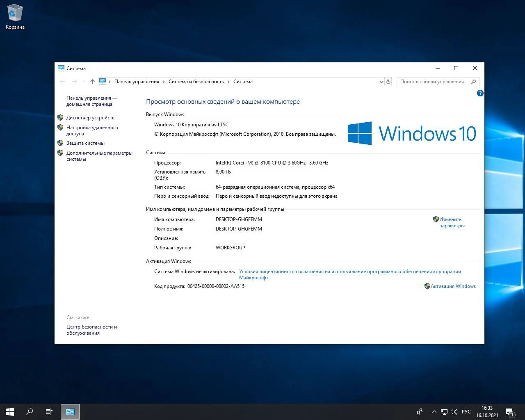Open Task View on the taskbar
Viewport: 525px width, 420px height.
[49, 412]
